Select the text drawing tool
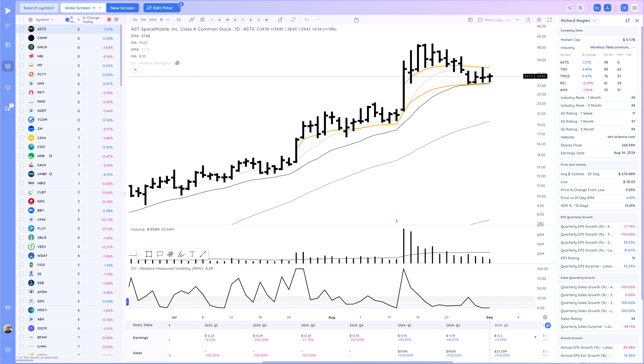The height and width of the screenshot is (364, 644). pyautogui.click(x=192, y=254)
